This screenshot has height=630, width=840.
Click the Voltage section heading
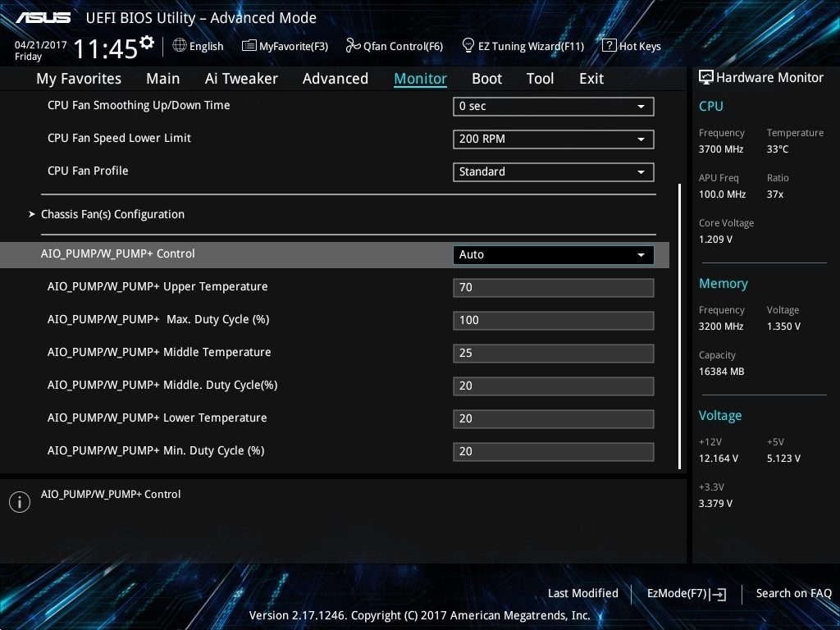click(x=720, y=416)
